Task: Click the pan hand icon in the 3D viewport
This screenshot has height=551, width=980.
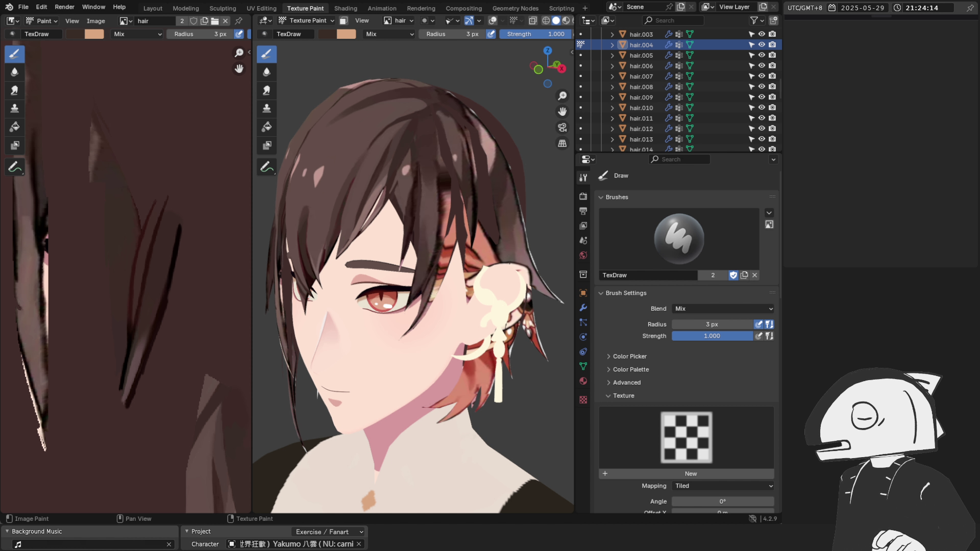Action: pos(562,112)
